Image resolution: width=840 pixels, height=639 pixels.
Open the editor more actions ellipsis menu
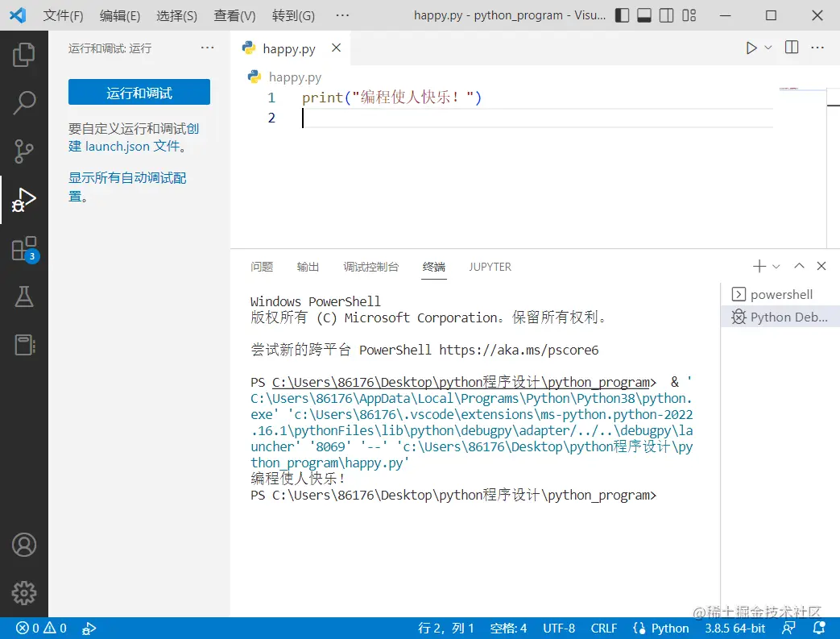tap(817, 48)
